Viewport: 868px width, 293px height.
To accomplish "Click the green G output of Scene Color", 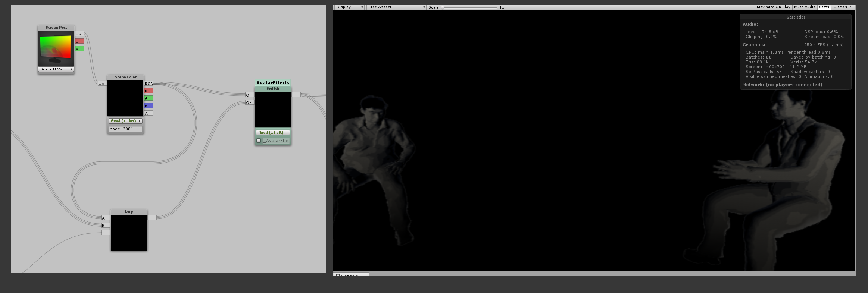I will coord(149,98).
